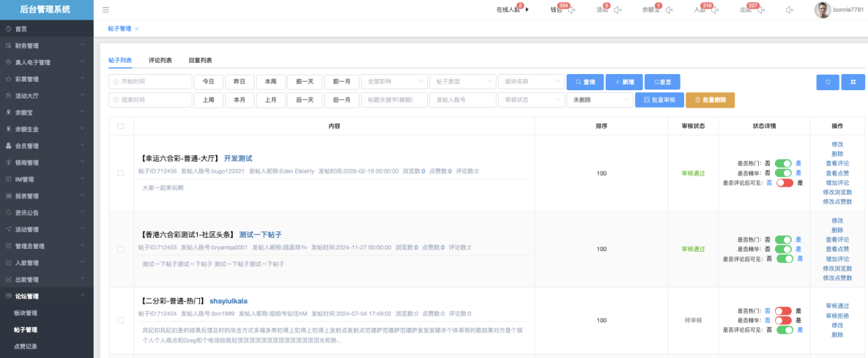Screen dimensions: 868x358
Task: Expand 财务管理 in the sidebar
Action: point(46,45)
